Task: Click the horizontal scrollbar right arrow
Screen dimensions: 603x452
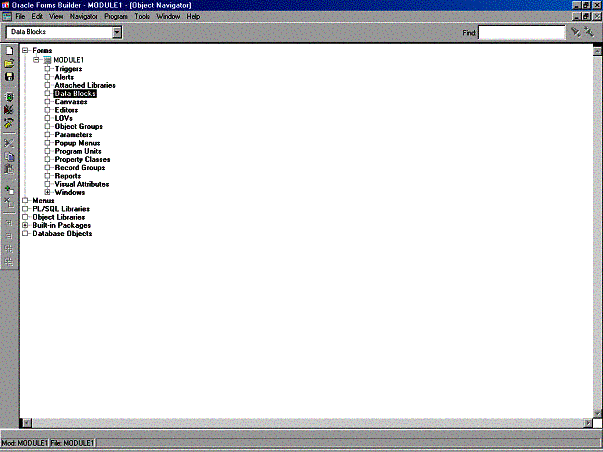Action: [588, 423]
